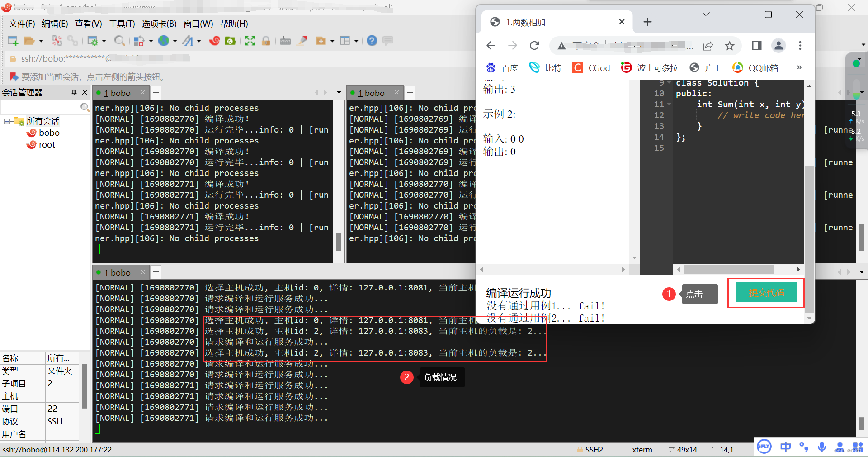
Task: Open new browser tab plus button
Action: (x=647, y=22)
